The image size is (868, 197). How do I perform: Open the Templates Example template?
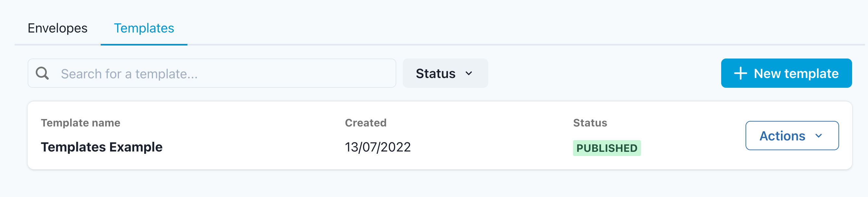(x=101, y=147)
